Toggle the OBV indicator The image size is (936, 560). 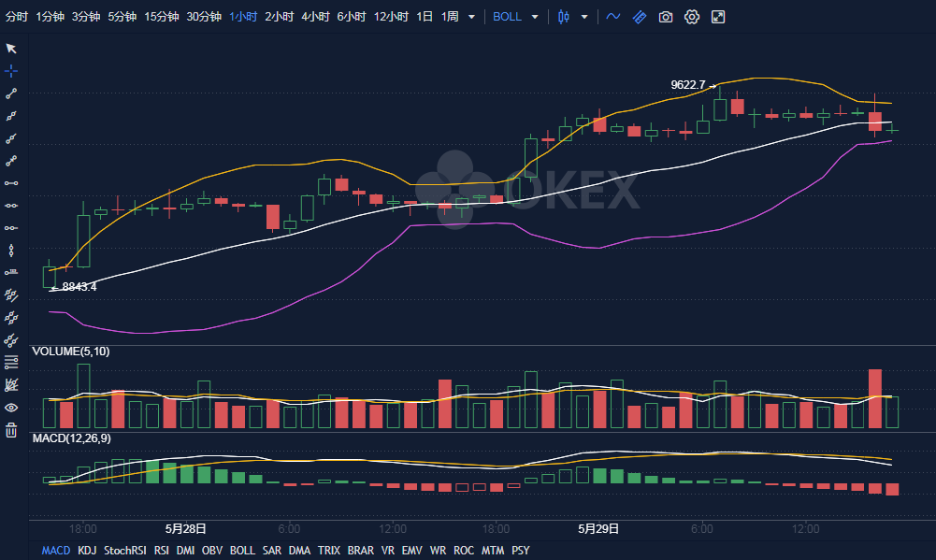click(x=212, y=551)
